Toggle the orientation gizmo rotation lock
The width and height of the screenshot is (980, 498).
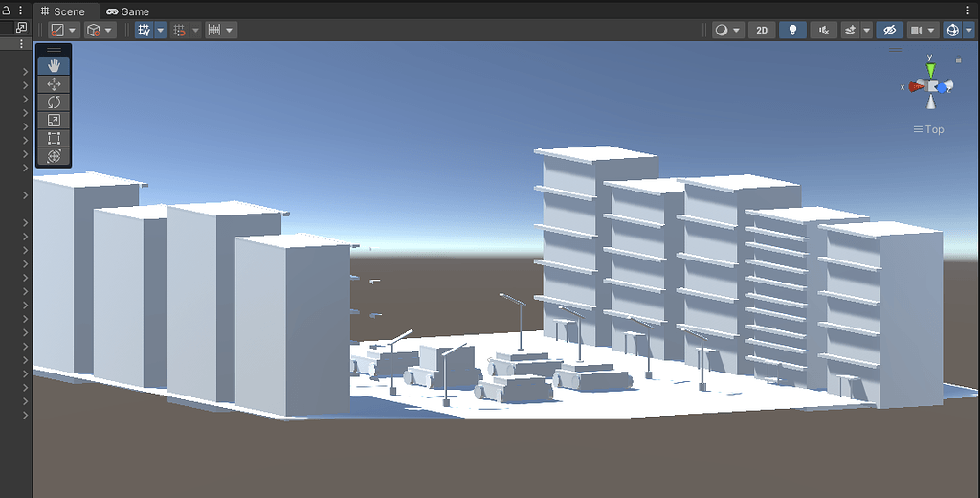[958, 60]
